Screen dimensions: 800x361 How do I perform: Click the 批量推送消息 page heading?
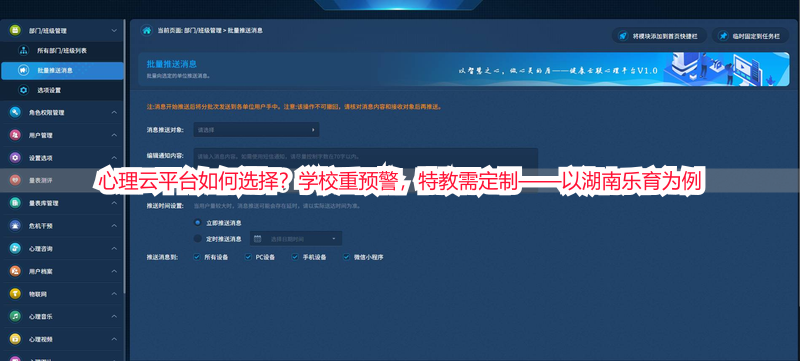171,64
